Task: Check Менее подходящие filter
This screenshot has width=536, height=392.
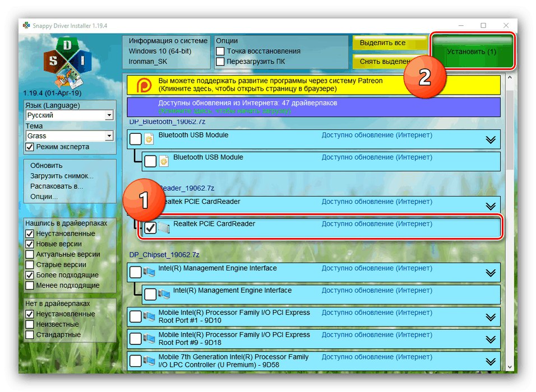Action: point(30,286)
